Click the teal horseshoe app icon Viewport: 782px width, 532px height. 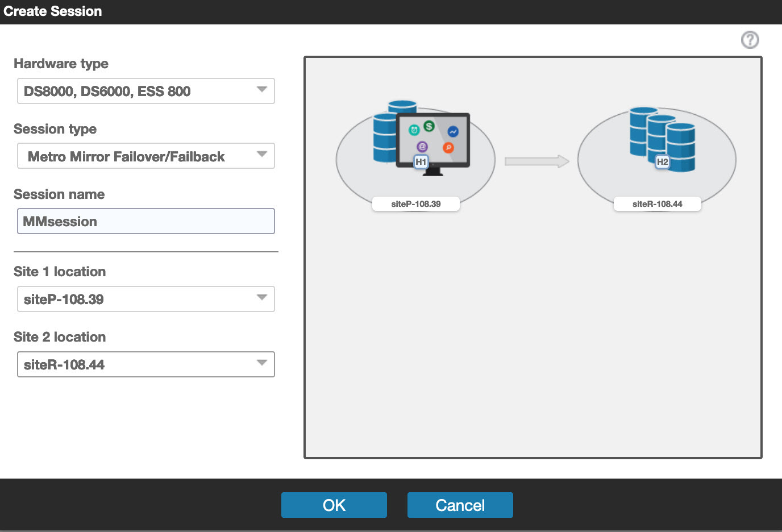pos(414,131)
